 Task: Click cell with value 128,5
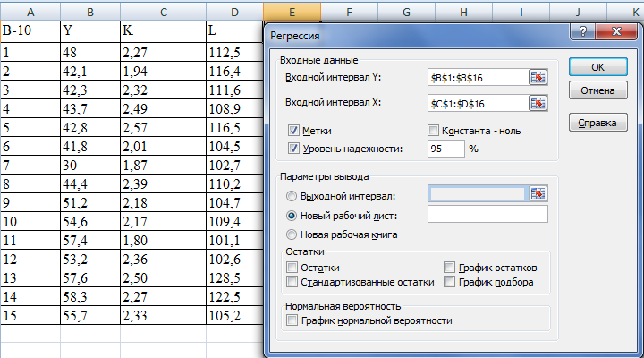pos(234,277)
